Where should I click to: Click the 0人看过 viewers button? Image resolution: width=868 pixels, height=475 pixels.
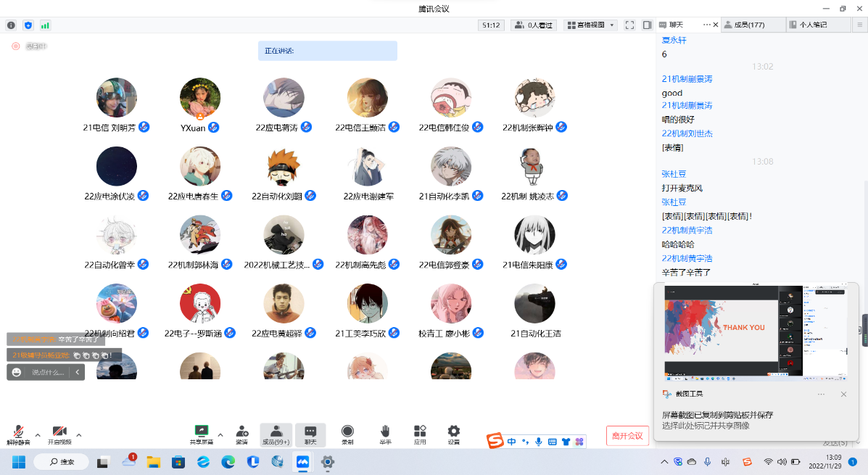(533, 25)
